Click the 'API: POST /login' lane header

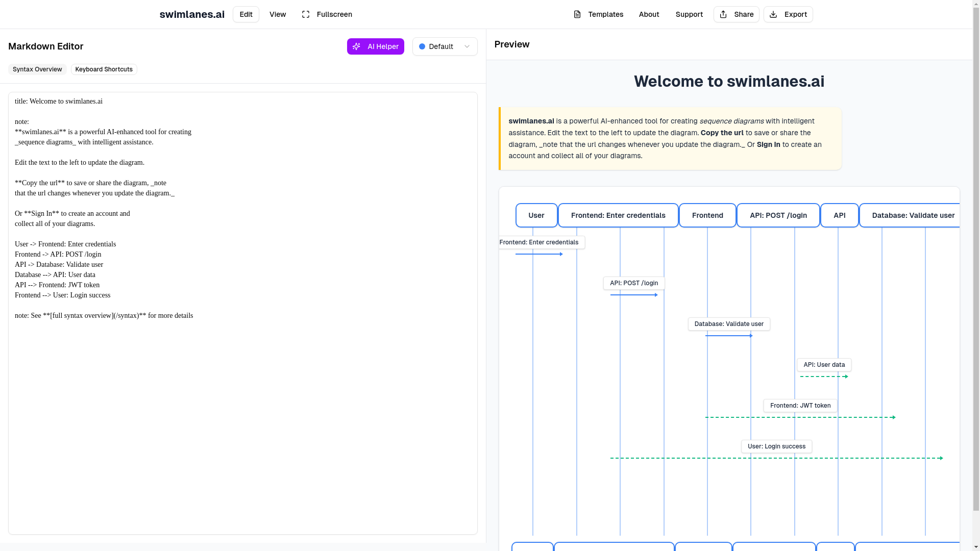[778, 215]
